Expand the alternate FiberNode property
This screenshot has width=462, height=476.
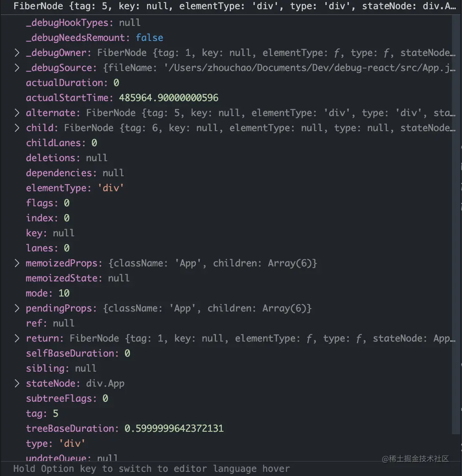click(17, 113)
